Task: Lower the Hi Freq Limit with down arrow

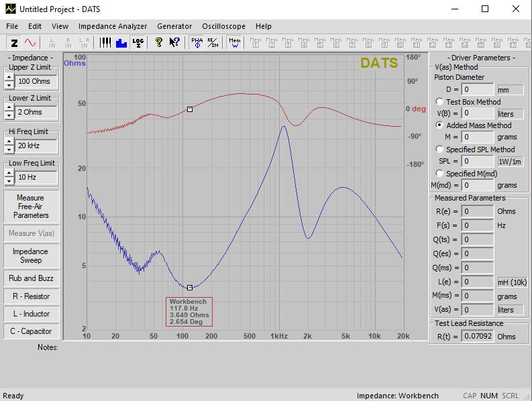Action: tap(9, 150)
